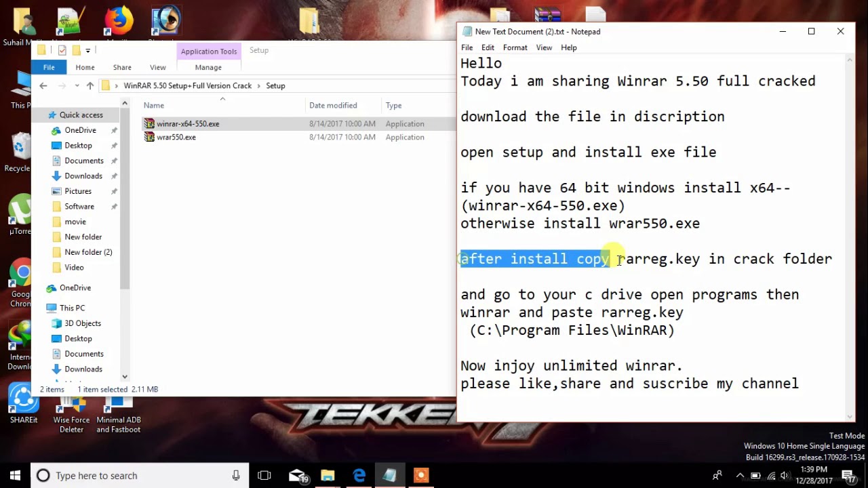Open the File tab in File Explorer
Image resolution: width=868 pixels, height=488 pixels.
tap(49, 67)
